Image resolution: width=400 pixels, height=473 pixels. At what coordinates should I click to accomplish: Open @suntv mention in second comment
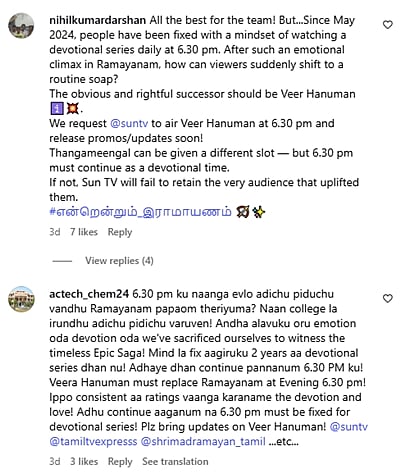[349, 427]
